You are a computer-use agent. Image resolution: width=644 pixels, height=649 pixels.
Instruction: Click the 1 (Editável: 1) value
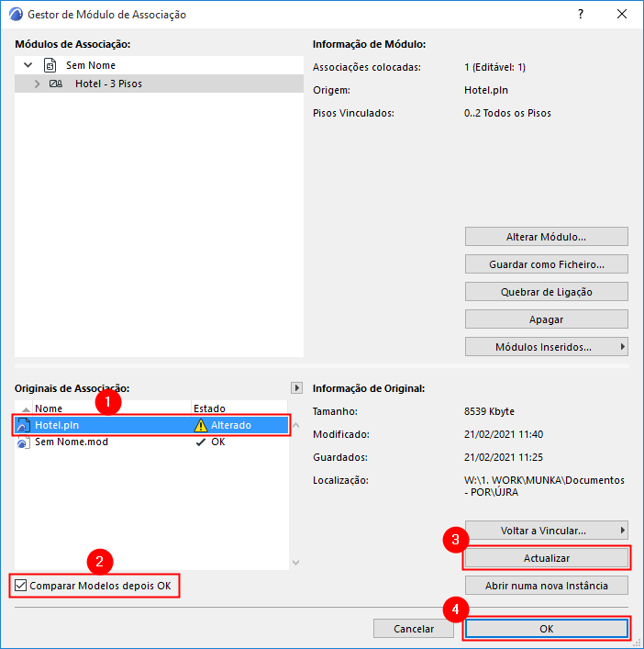495,67
